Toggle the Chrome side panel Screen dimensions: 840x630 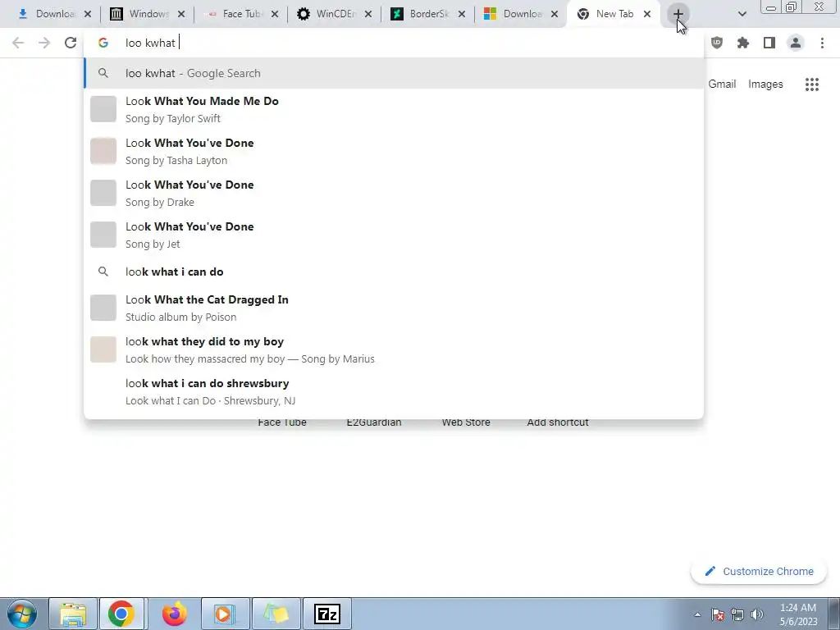(x=769, y=43)
